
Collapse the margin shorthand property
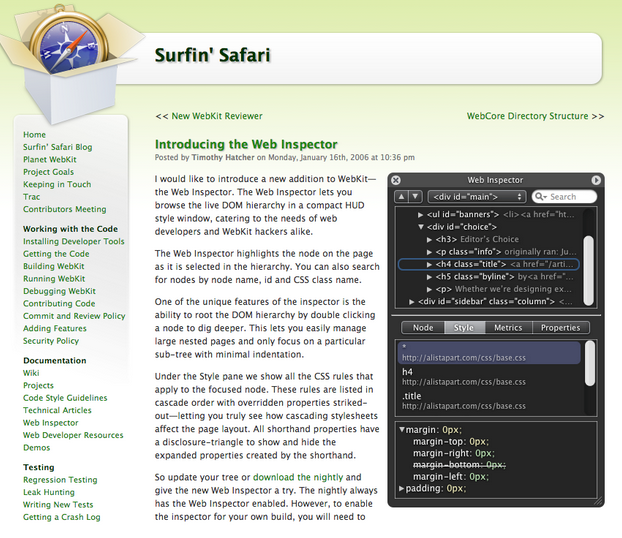coord(402,430)
